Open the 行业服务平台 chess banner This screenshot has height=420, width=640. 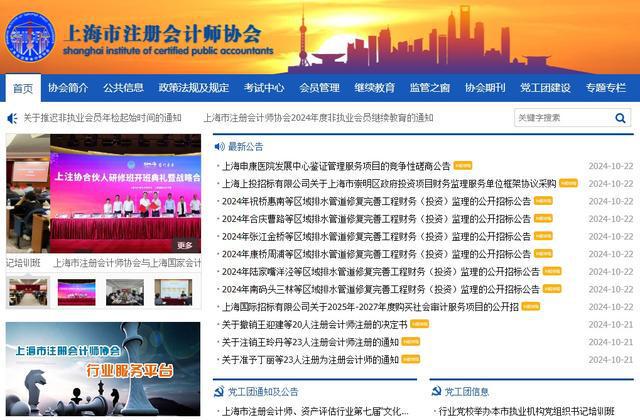(103, 369)
